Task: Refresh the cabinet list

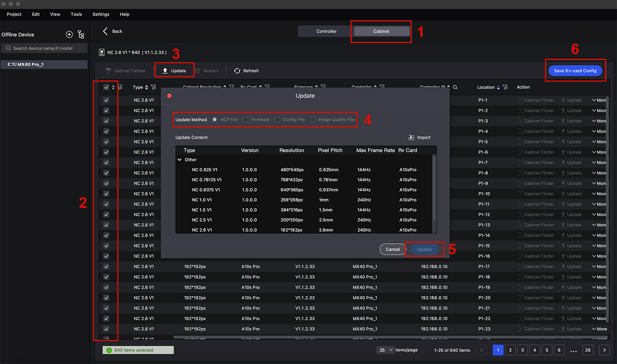Action: coord(246,71)
